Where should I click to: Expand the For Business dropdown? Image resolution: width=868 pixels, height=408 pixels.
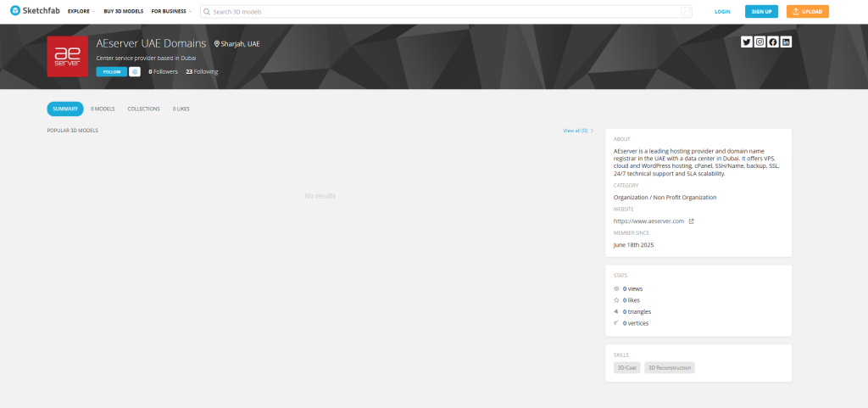pos(171,11)
